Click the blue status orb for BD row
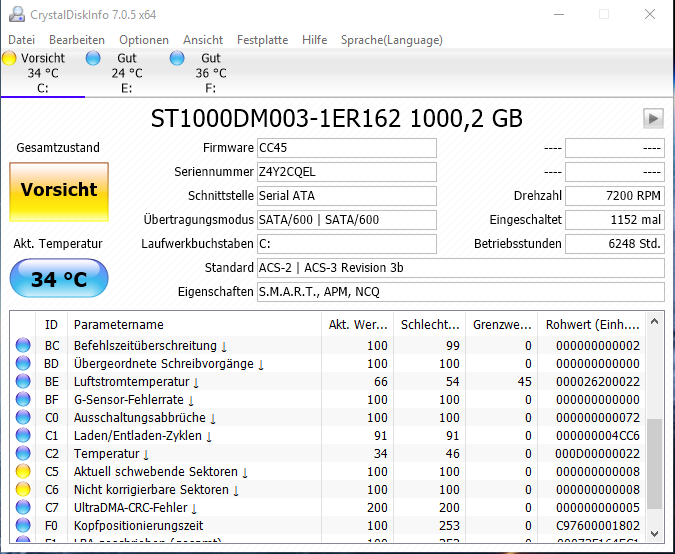675x554 pixels. tap(23, 363)
